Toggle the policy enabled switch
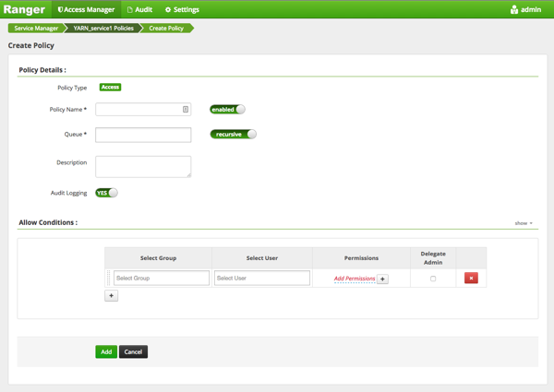Screen dimensions: 554x392 click(227, 109)
